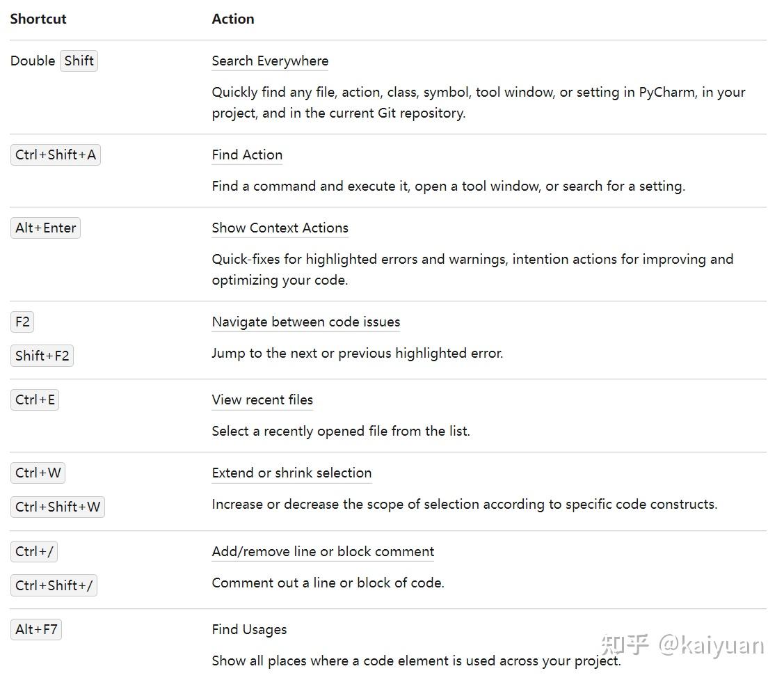Screen dimensions: 784x680
Task: Click the Find Action link
Action: click(x=247, y=155)
